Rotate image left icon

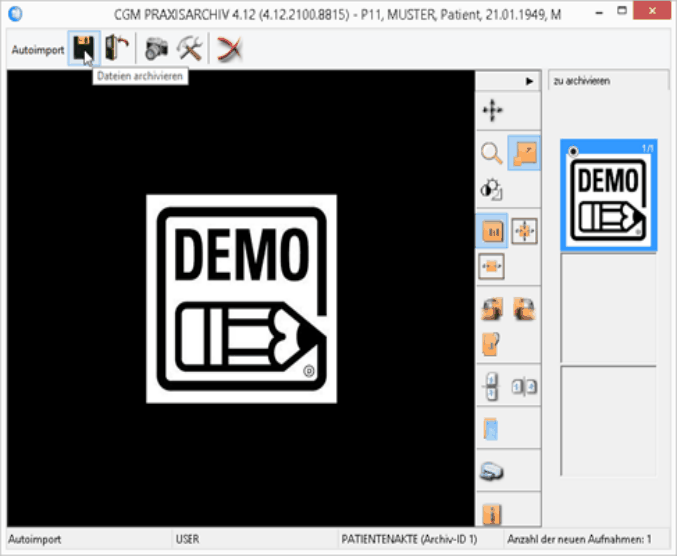492,308
